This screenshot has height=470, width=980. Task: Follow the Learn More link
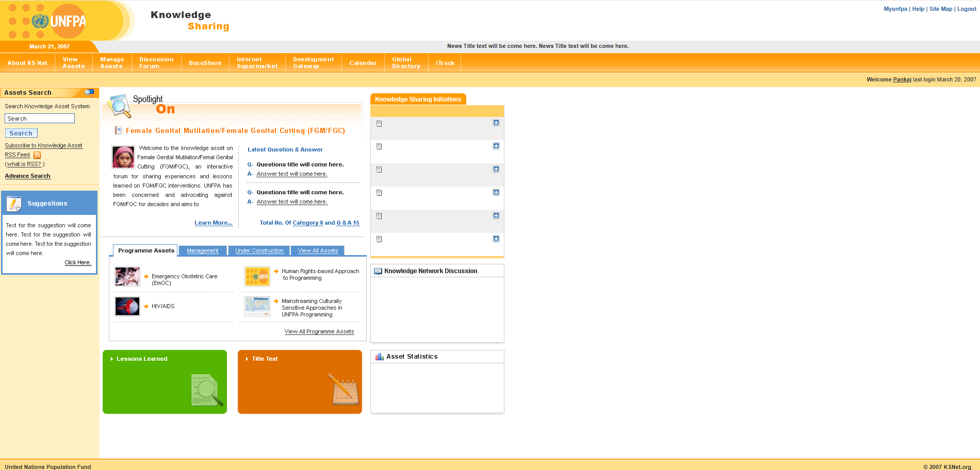tap(214, 223)
